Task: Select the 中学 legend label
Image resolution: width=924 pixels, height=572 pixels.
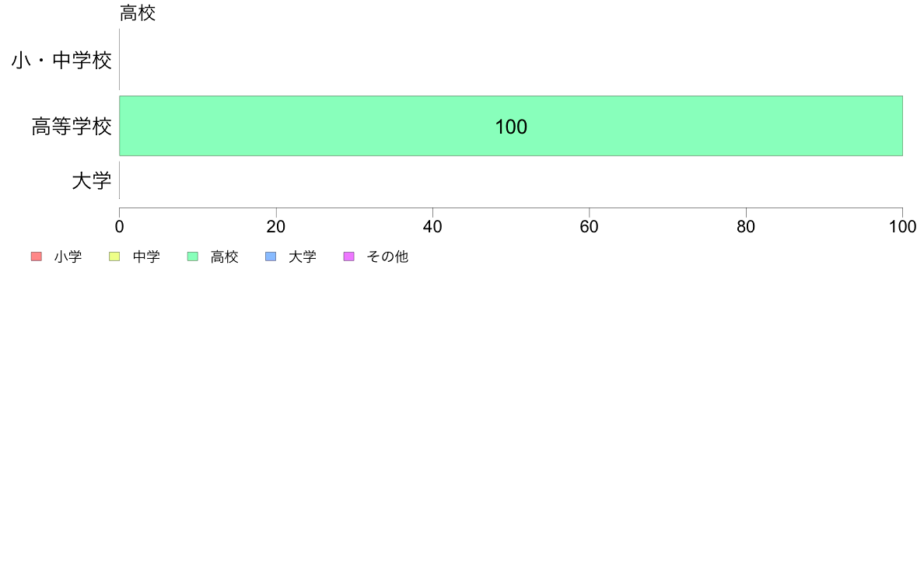Action: coord(146,256)
